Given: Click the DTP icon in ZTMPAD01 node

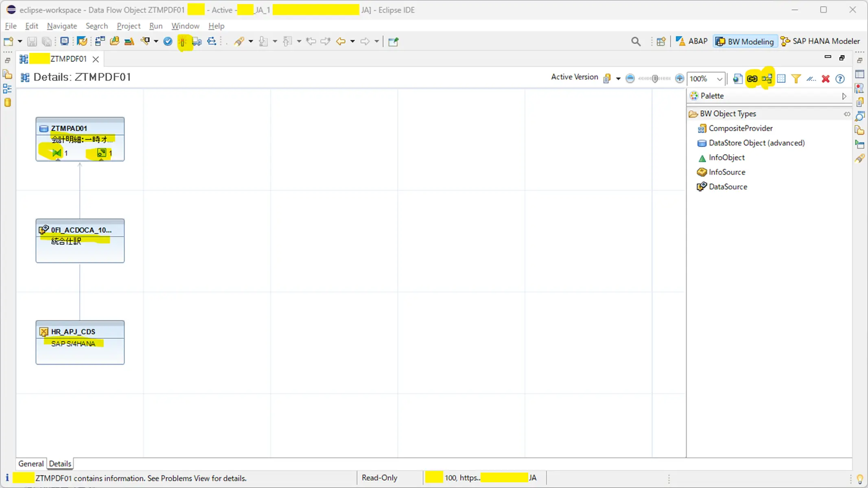Looking at the screenshot, I should coord(101,153).
